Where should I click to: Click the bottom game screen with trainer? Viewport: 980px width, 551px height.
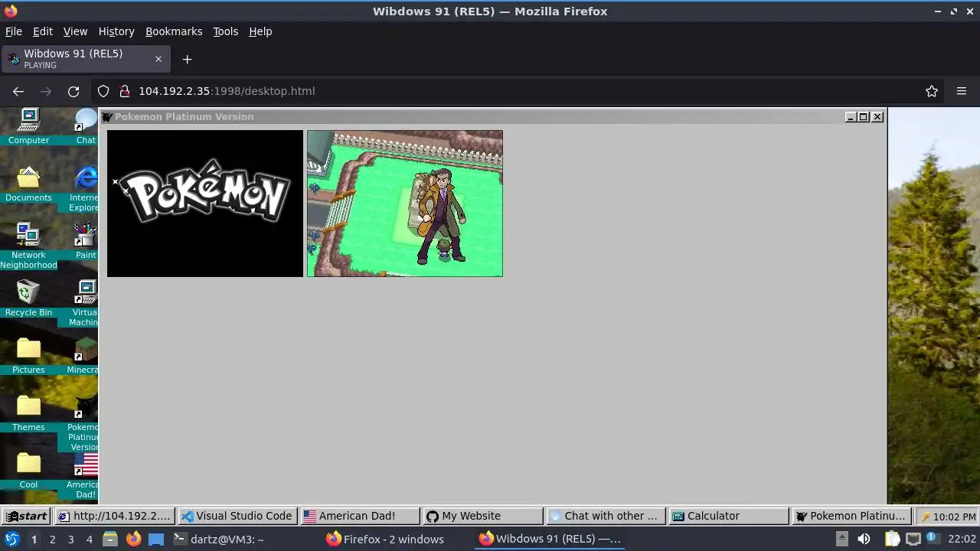point(405,204)
